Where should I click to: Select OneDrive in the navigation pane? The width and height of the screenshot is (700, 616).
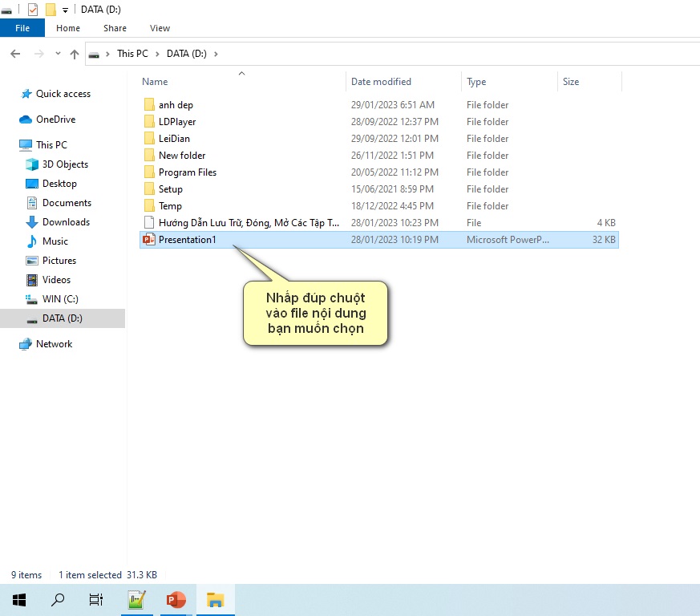point(56,120)
